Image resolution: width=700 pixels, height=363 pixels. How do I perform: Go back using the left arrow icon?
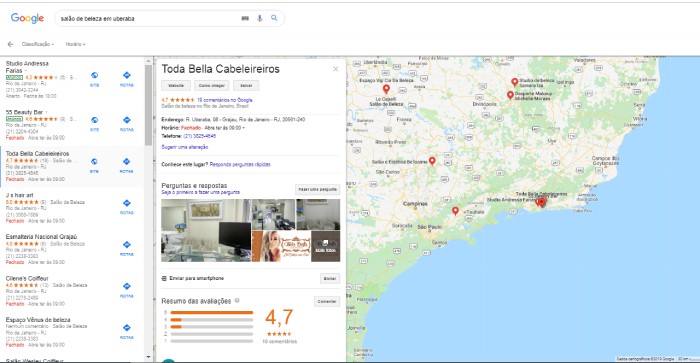pos(10,44)
